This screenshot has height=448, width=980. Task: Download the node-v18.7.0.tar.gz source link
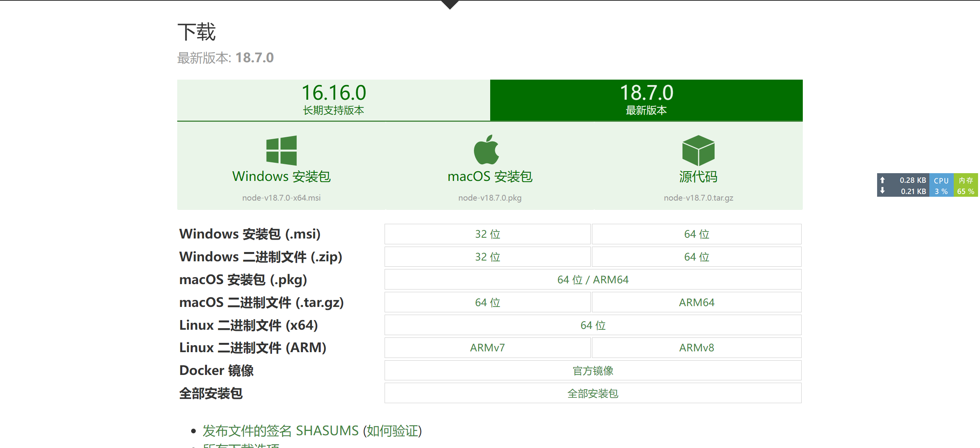click(x=698, y=198)
